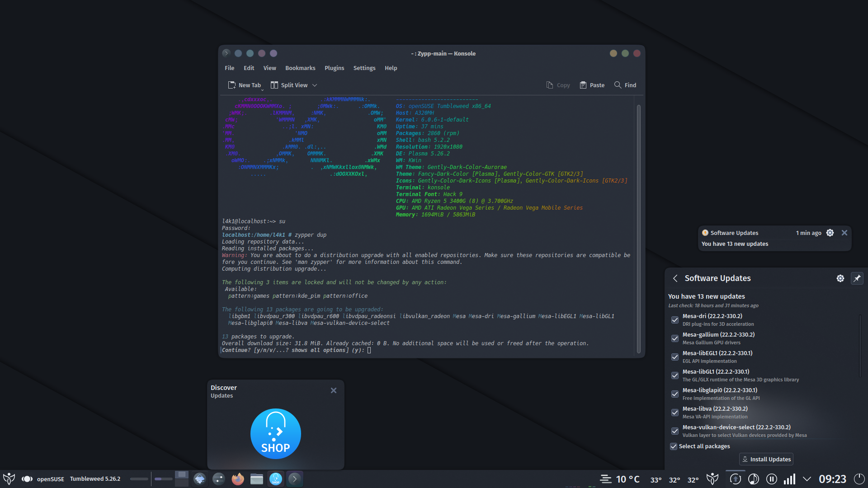This screenshot has width=868, height=488.
Task: Uncheck the Mesa-libGL1 package checkbox
Action: coord(675,375)
